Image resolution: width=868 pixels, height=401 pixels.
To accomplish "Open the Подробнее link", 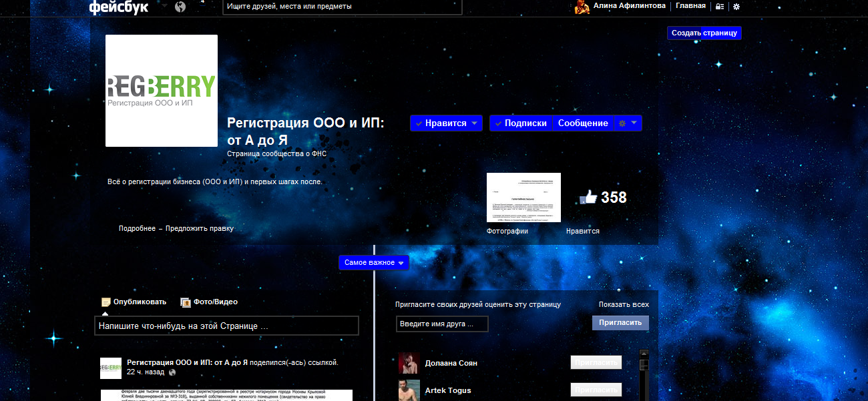I will (137, 229).
